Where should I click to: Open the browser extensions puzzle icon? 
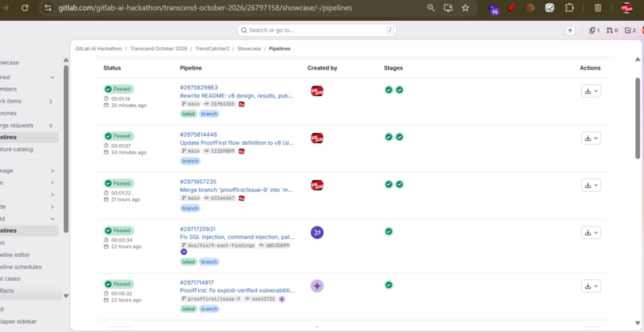(569, 8)
